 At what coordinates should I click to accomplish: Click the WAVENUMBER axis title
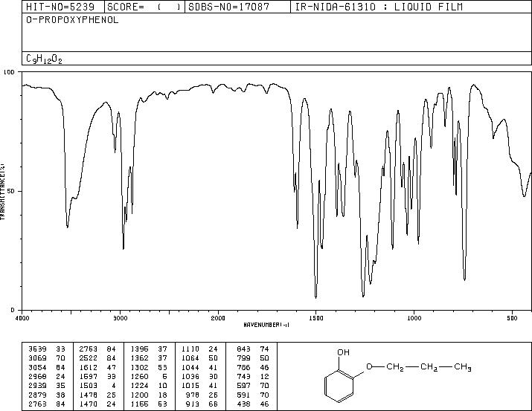pyautogui.click(x=266, y=325)
